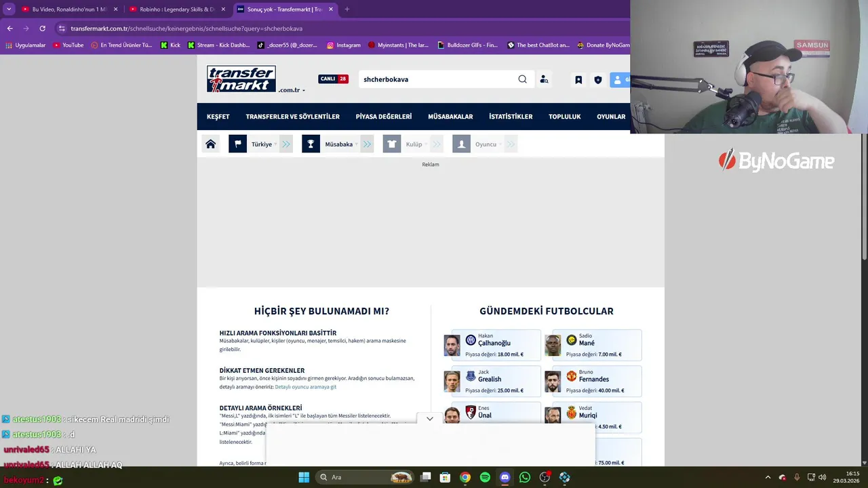
Task: Click the Manchester United crest on Fernandes's card
Action: [x=572, y=375]
